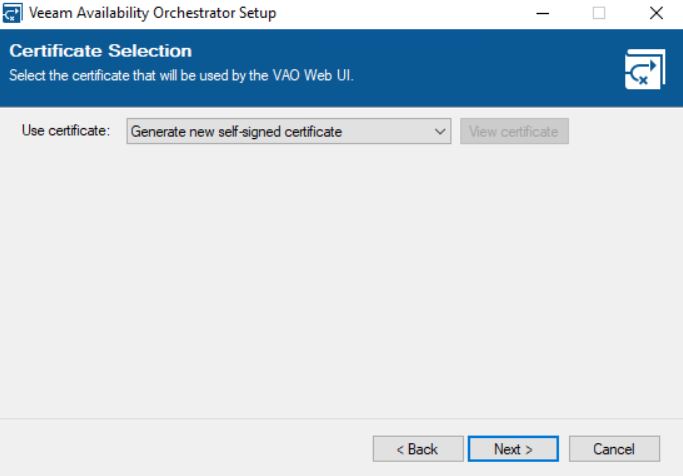Expand the certificate dropdown chevron arrow
This screenshot has width=683, height=476.
(440, 131)
